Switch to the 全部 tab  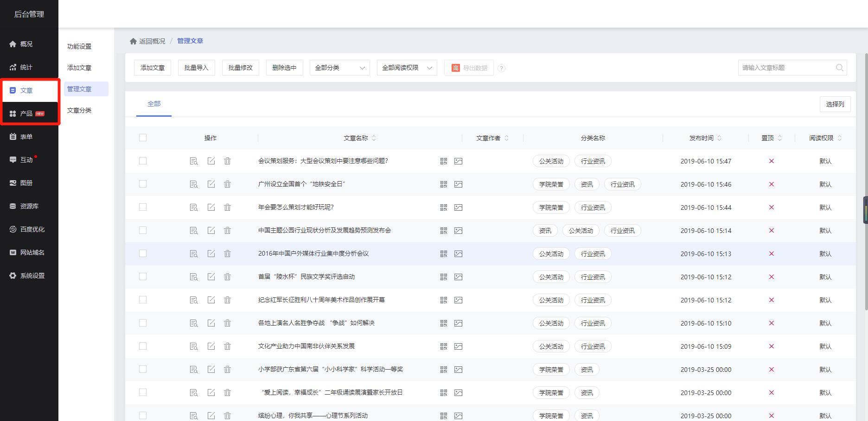[154, 104]
